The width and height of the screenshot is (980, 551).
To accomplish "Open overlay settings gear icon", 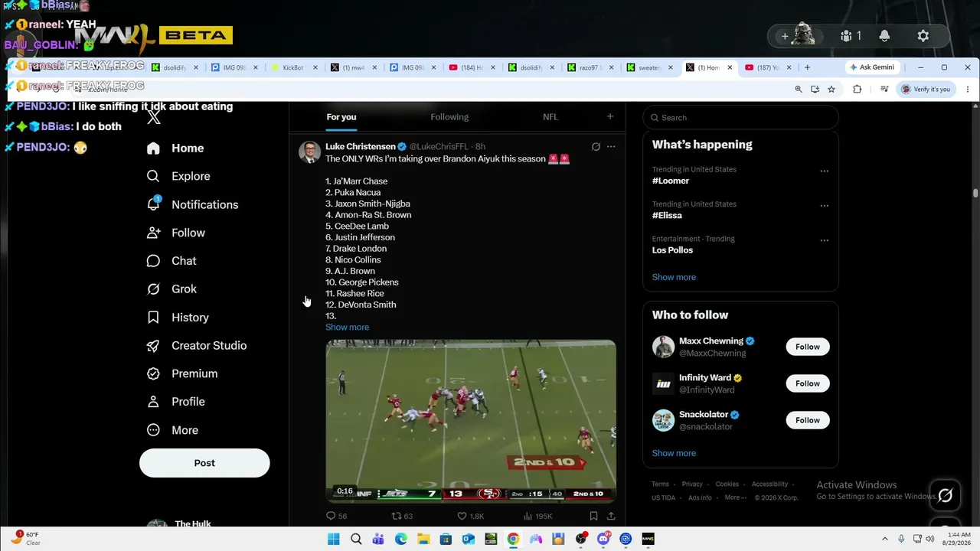I will (923, 36).
